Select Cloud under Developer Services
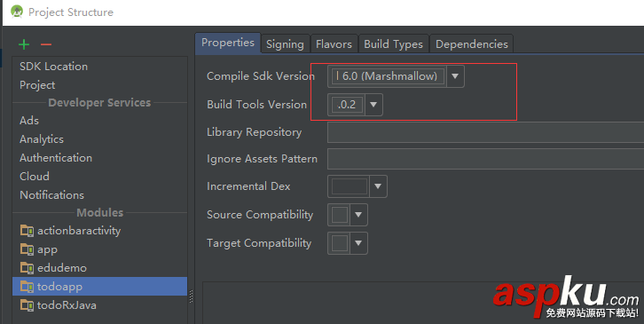The width and height of the screenshot is (644, 324). click(x=35, y=176)
